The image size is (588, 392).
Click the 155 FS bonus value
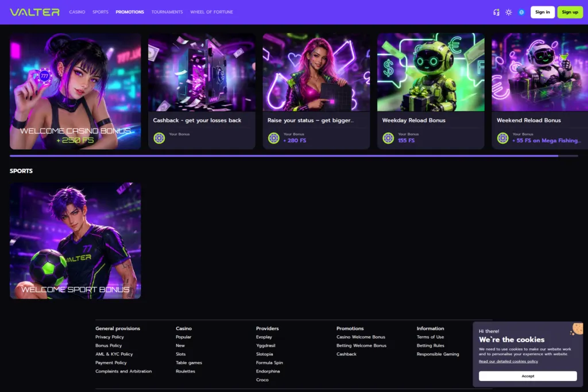coord(406,141)
